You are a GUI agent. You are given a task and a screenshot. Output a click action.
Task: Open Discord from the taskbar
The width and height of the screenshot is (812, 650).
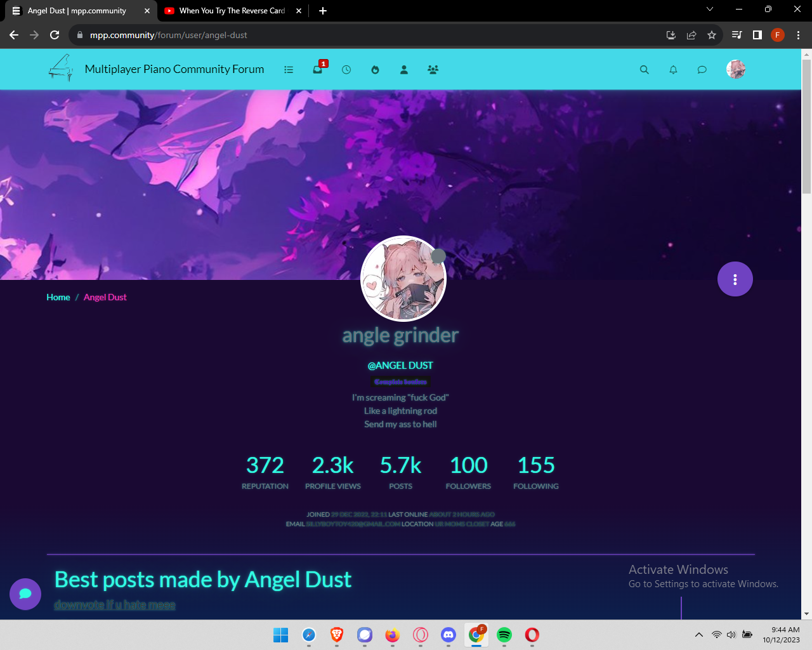point(449,635)
